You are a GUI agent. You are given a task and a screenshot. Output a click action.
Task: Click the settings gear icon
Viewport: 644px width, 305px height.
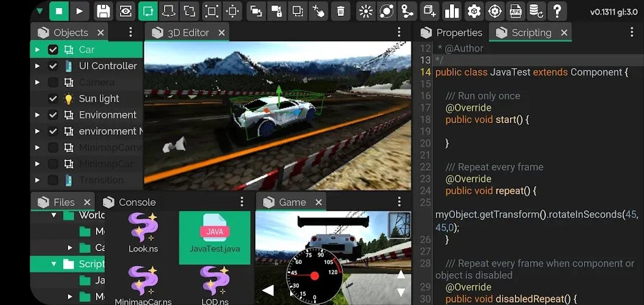click(473, 11)
